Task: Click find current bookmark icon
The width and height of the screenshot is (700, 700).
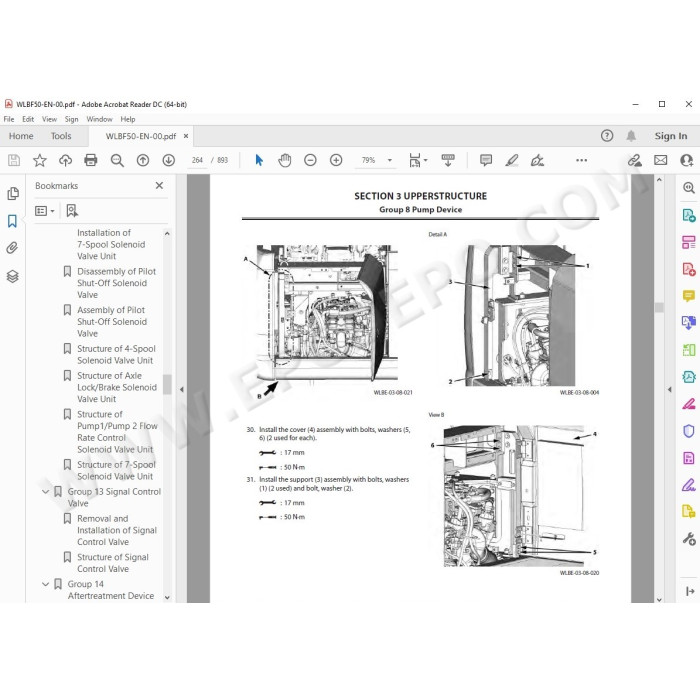Action: (72, 211)
